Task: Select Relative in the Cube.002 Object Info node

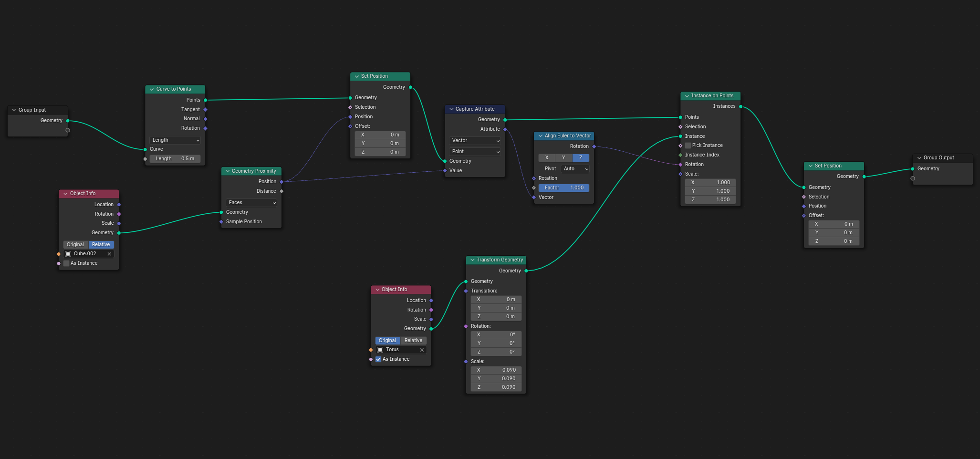Action: click(101, 245)
